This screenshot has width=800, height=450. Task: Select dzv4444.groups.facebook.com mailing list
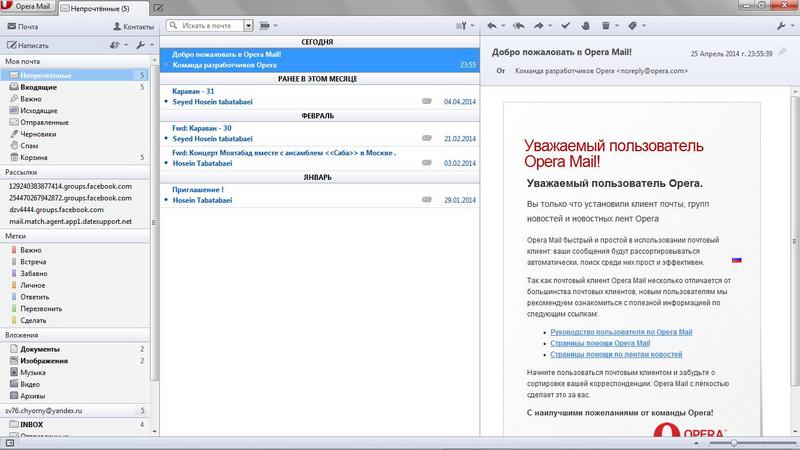(x=56, y=210)
